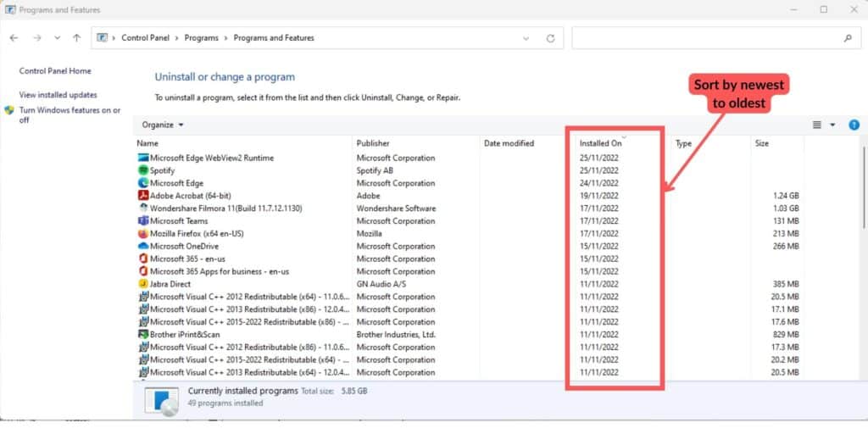Click the Mozilla publisher cell

click(x=369, y=234)
